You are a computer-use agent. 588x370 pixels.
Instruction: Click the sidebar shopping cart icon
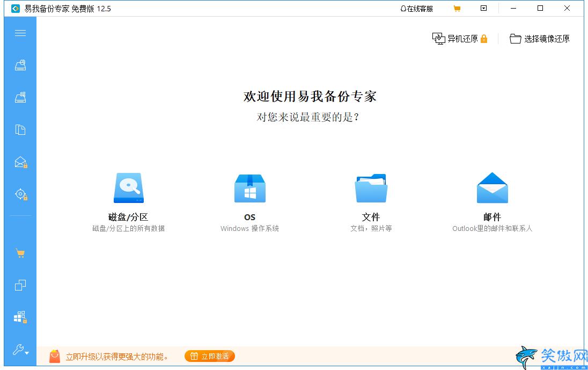point(20,253)
